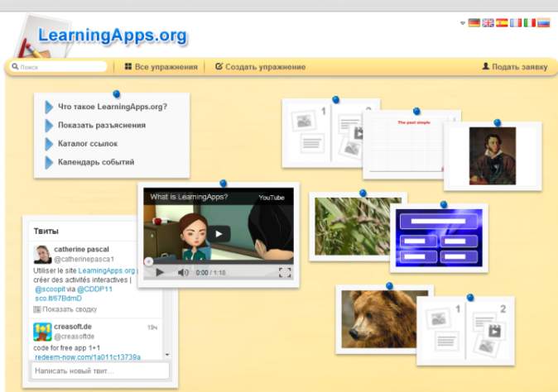This screenshot has width=558, height=392.
Task: Open the green plant photo card
Action: 350,227
